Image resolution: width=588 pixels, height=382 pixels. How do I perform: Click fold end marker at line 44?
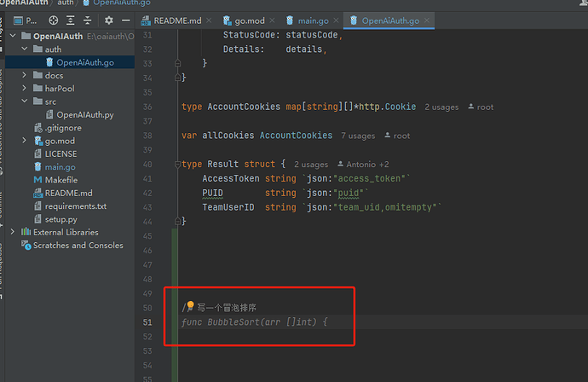click(177, 222)
